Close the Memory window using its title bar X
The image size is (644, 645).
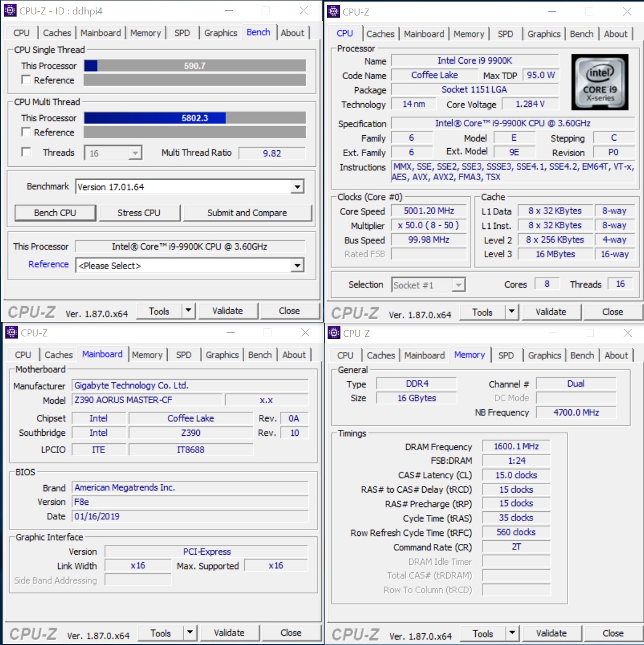[627, 333]
